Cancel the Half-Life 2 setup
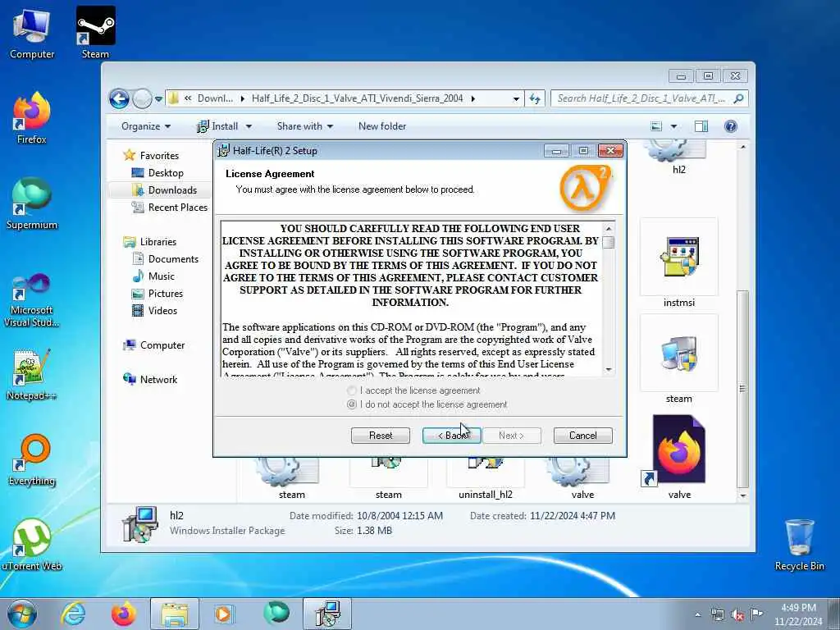This screenshot has width=840, height=630. [583, 436]
